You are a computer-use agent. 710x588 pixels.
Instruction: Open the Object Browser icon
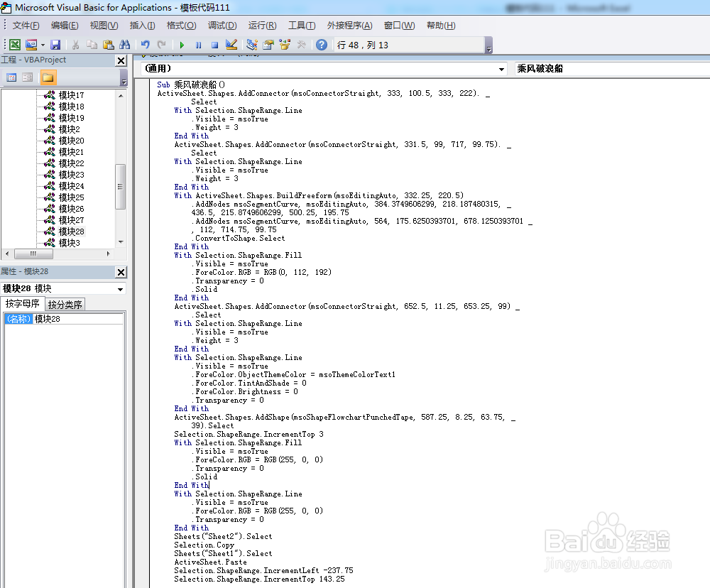tap(285, 45)
